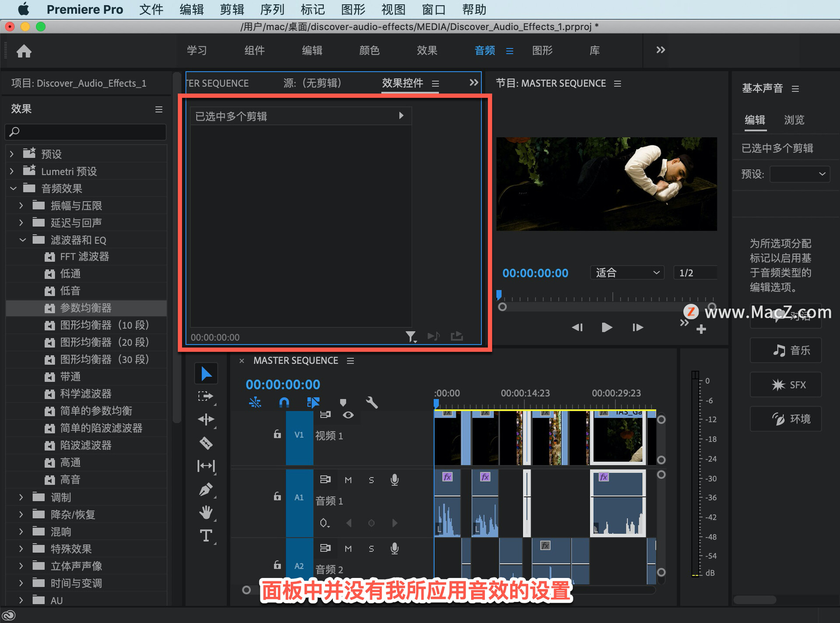840x623 pixels.
Task: Open timeline display settings wrench
Action: point(371,402)
